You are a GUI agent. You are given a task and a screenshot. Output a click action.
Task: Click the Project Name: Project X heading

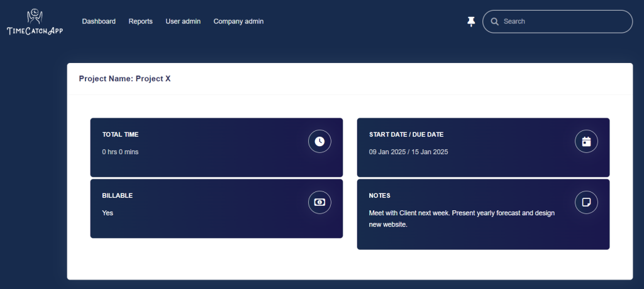(x=125, y=79)
